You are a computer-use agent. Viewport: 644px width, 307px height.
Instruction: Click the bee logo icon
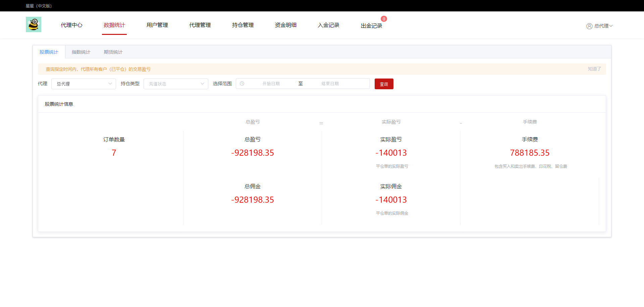33,24
